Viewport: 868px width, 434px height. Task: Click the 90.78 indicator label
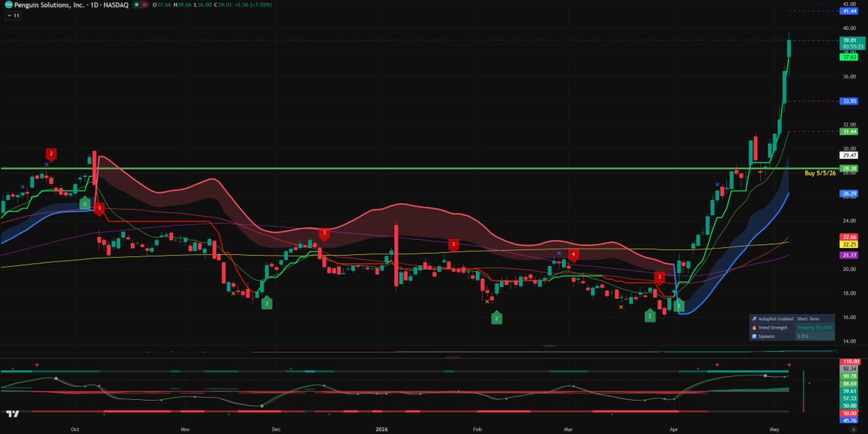pyautogui.click(x=850, y=376)
